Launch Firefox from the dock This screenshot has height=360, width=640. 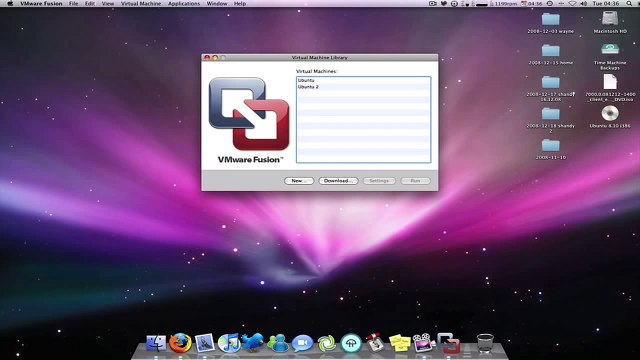tap(180, 343)
